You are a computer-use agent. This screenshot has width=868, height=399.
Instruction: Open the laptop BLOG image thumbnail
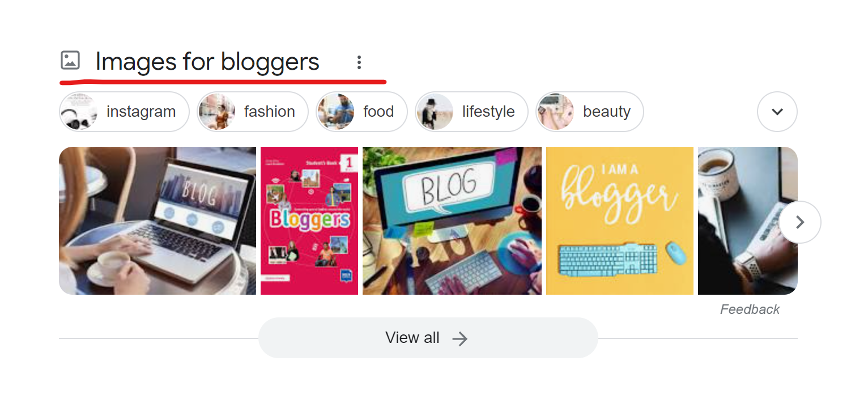click(158, 221)
